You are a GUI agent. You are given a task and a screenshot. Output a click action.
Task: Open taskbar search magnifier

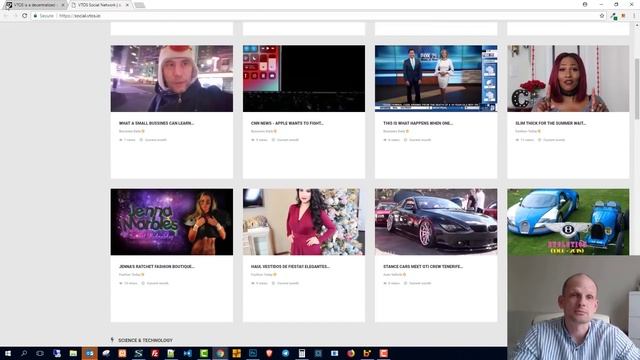click(x=24, y=353)
